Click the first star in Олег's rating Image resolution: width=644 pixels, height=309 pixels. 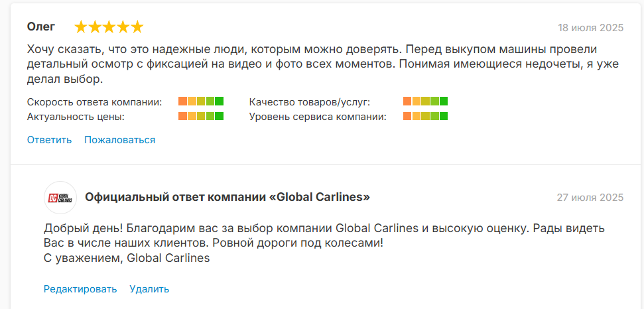pos(82,27)
